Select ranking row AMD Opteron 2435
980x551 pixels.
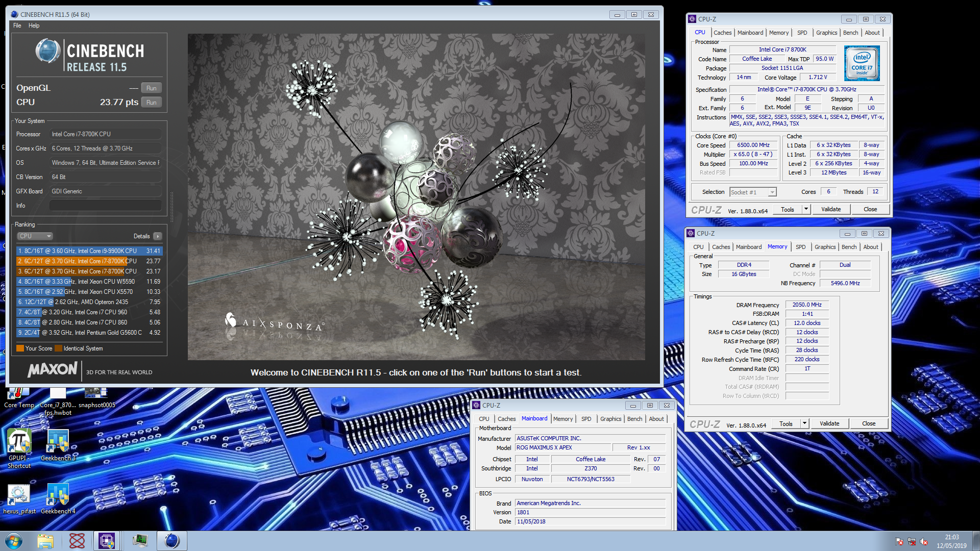[89, 302]
